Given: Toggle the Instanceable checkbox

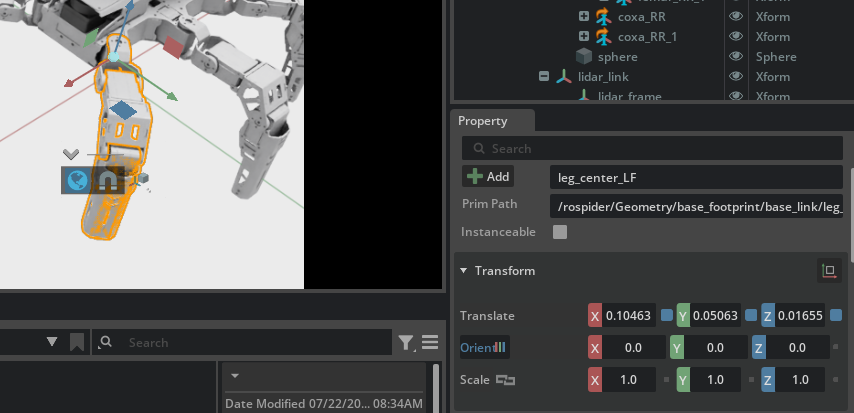Looking at the screenshot, I should pos(560,232).
